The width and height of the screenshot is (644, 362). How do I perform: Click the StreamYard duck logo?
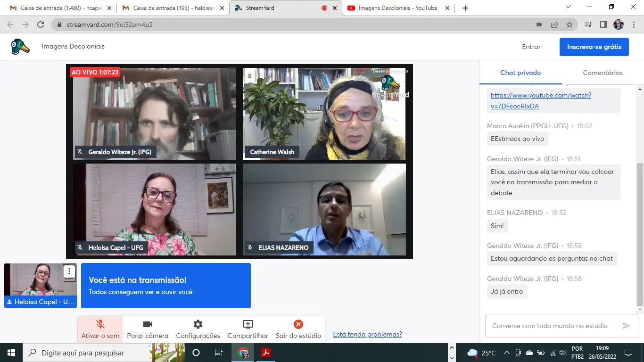pyautogui.click(x=20, y=47)
